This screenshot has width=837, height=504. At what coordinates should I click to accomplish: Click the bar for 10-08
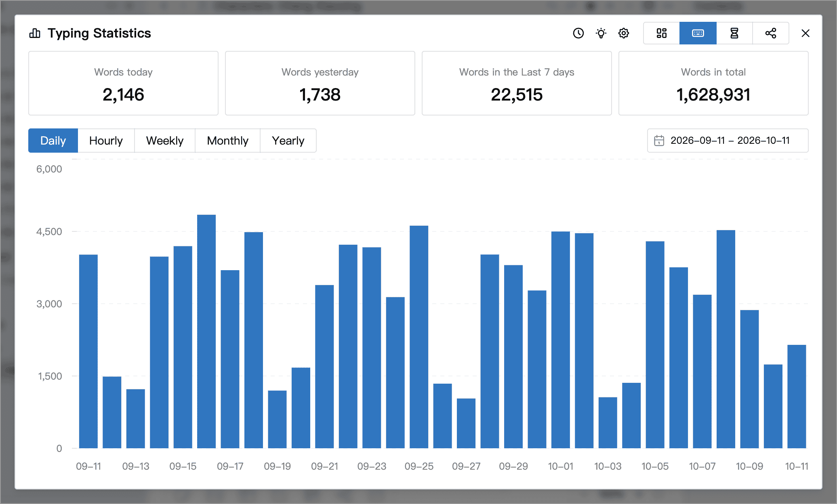click(726, 339)
